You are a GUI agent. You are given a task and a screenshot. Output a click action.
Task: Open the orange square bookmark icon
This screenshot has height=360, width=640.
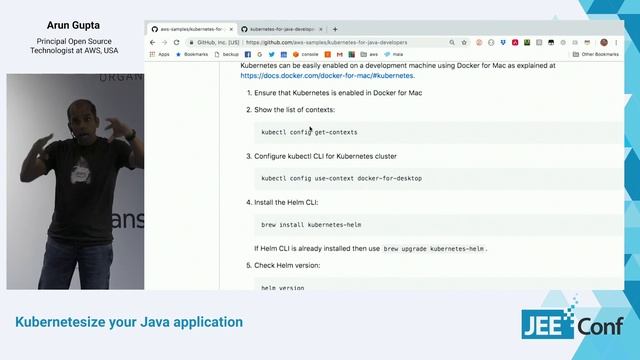(x=327, y=54)
